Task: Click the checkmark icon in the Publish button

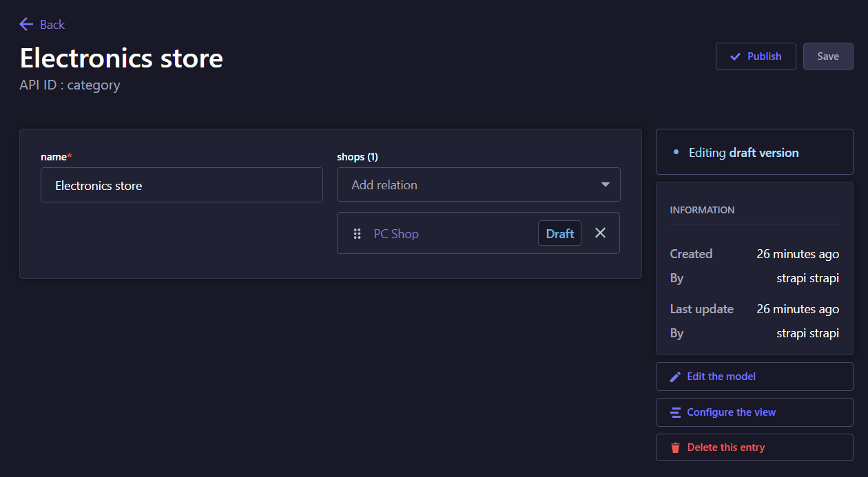Action: (x=735, y=56)
